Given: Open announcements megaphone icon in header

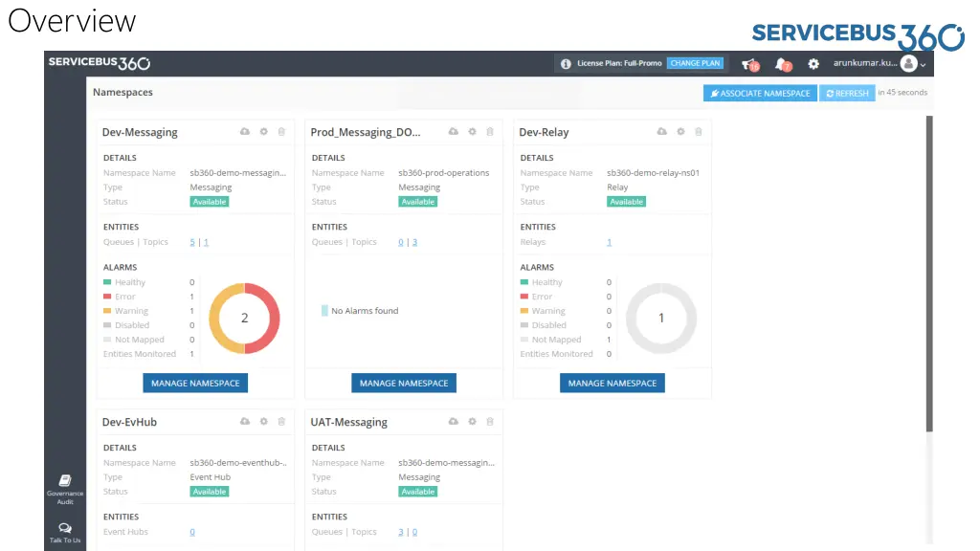Looking at the screenshot, I should coord(749,64).
